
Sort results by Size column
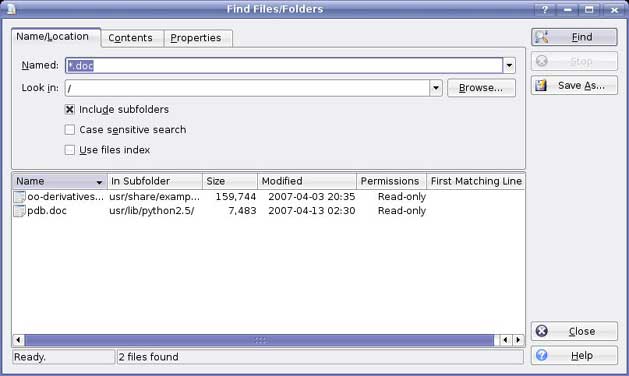230,181
